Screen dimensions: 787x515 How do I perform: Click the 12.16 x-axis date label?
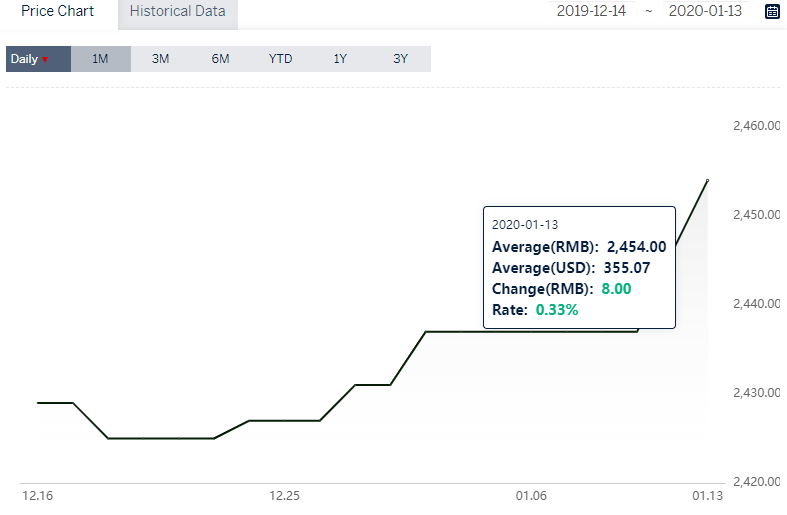coord(38,496)
